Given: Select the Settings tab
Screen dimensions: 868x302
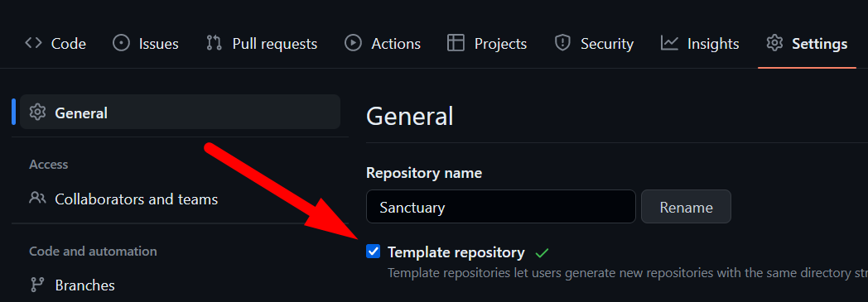Looking at the screenshot, I should coord(807,44).
